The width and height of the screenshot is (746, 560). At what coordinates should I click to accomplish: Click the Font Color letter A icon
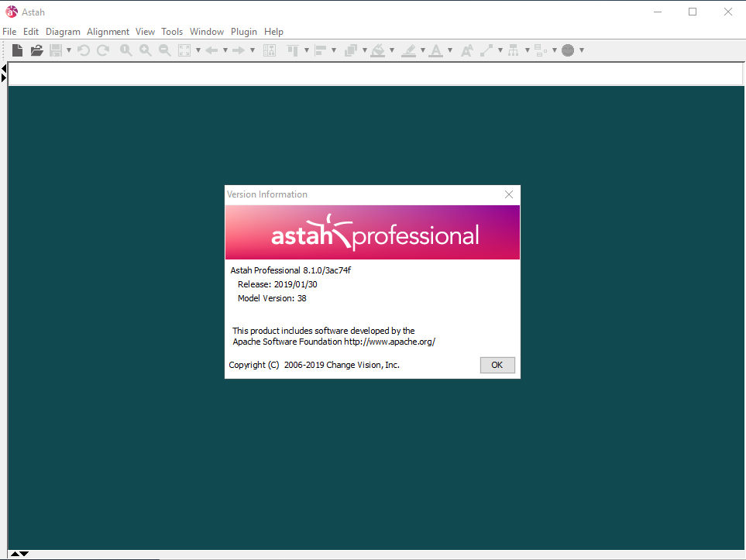436,50
